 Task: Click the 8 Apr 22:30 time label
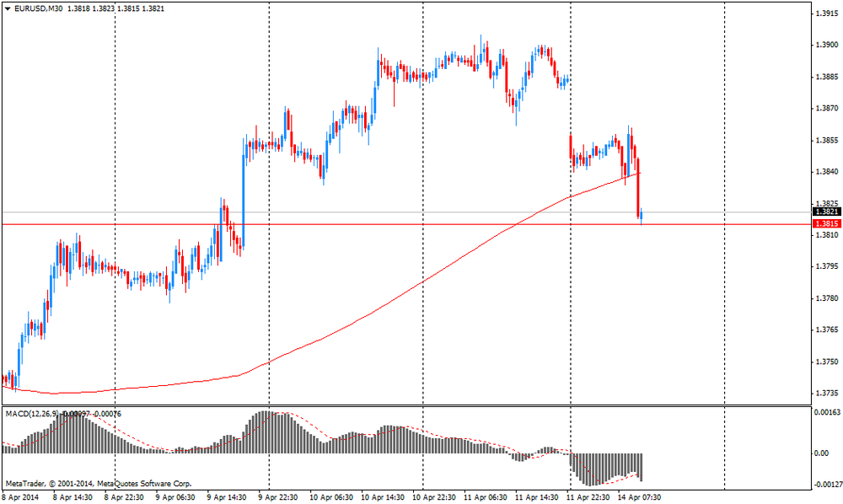(124, 497)
